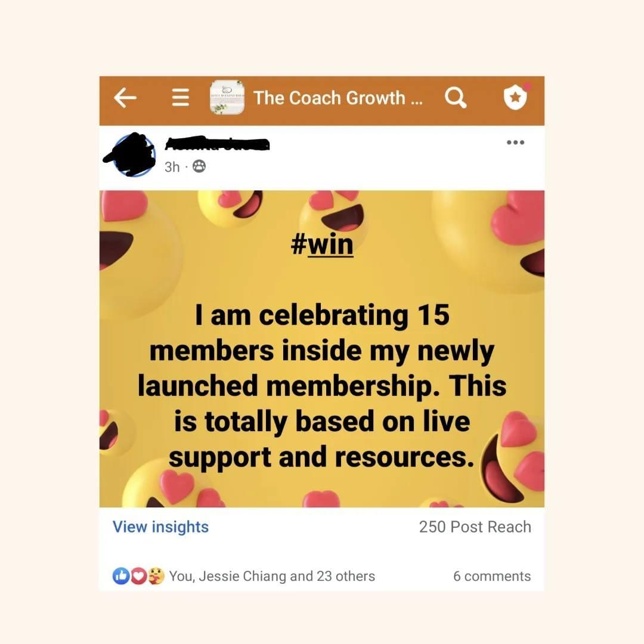The width and height of the screenshot is (644, 644).
Task: Open the redacted poster name
Action: tap(217, 144)
